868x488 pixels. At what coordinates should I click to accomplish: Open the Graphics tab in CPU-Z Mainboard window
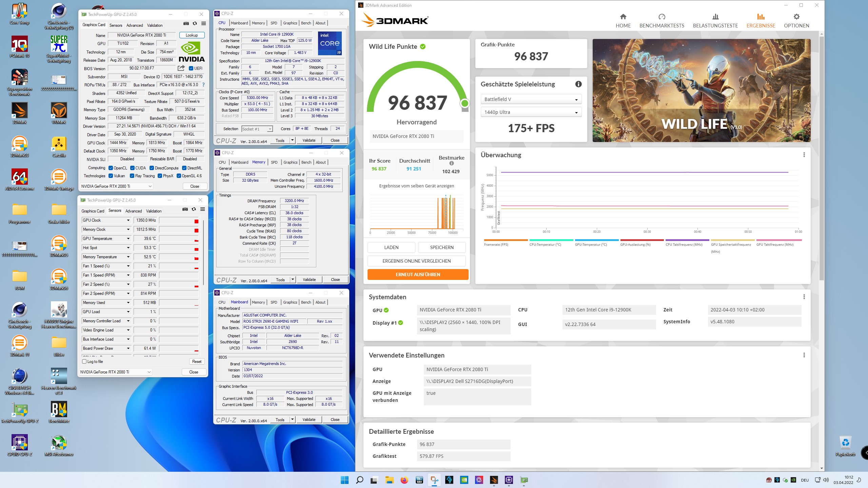pyautogui.click(x=290, y=302)
